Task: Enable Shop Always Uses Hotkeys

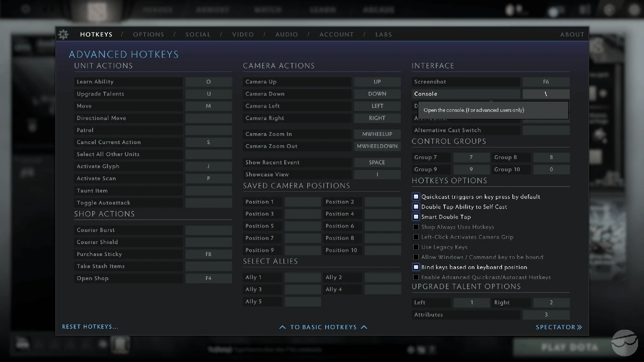Action: (416, 227)
